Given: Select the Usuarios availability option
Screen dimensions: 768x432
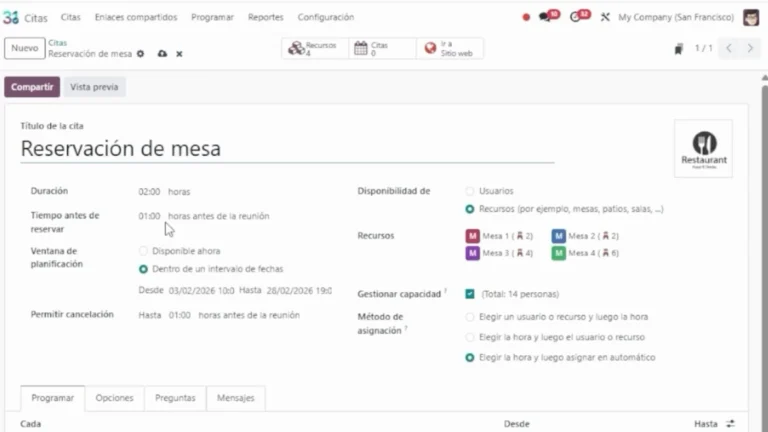Looking at the screenshot, I should pyautogui.click(x=470, y=191).
